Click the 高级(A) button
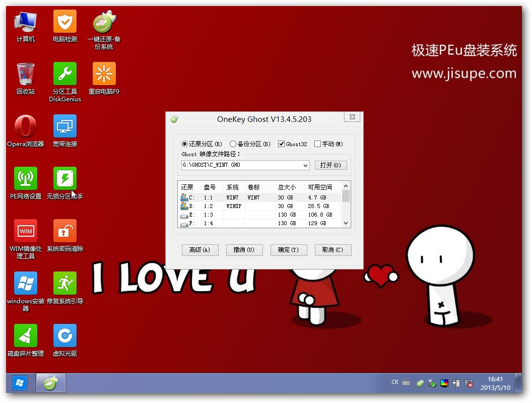The height and width of the screenshot is (403, 532). pos(200,250)
